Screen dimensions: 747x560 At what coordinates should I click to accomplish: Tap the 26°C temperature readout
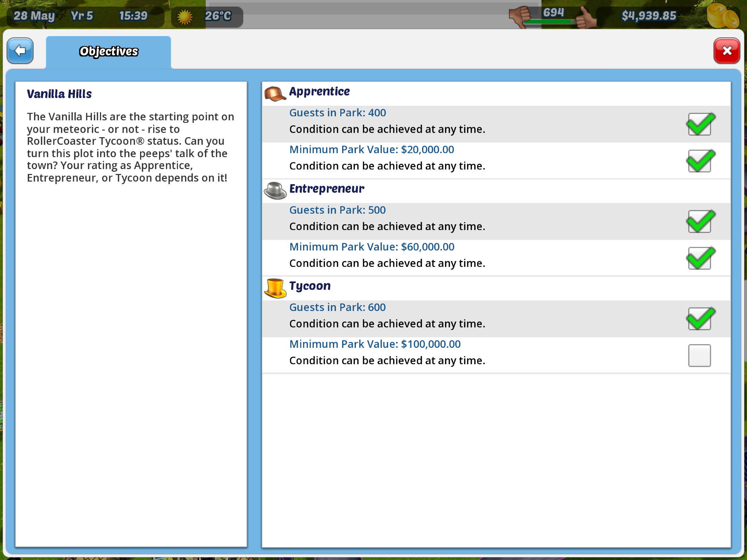tap(218, 16)
